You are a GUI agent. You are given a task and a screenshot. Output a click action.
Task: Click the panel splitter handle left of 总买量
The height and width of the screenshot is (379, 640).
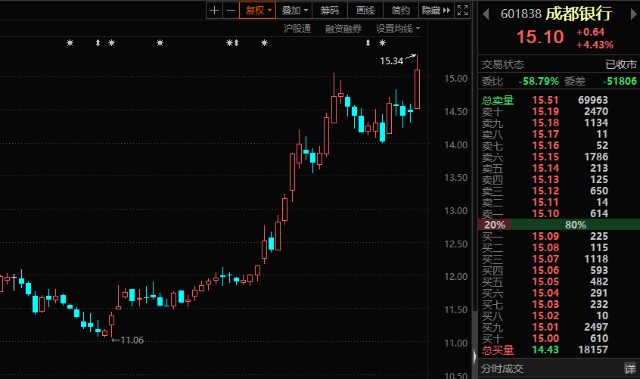click(474, 357)
